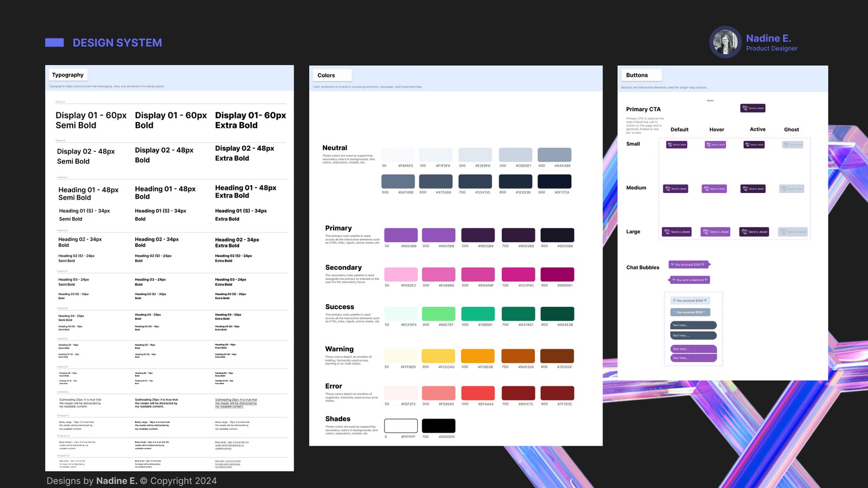868x488 pixels.
Task: Select the Typography panel label
Action: (x=68, y=75)
